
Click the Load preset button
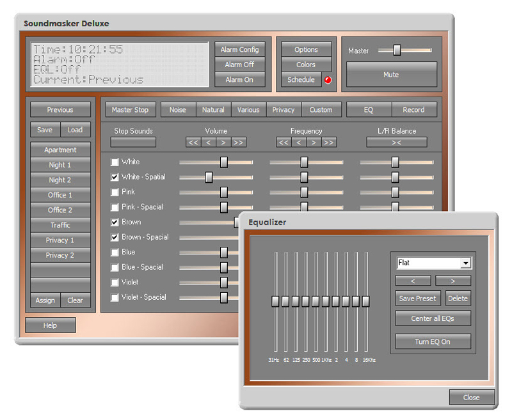click(76, 130)
